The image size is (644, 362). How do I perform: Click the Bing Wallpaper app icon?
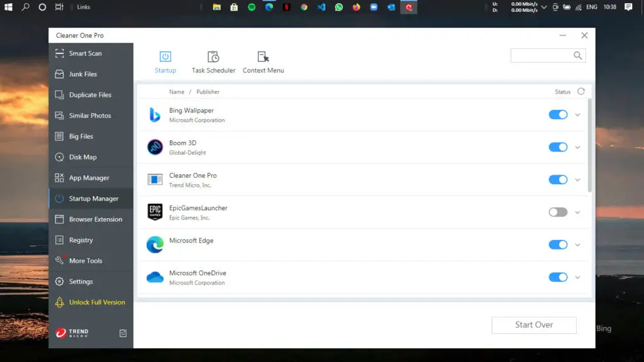click(x=155, y=114)
